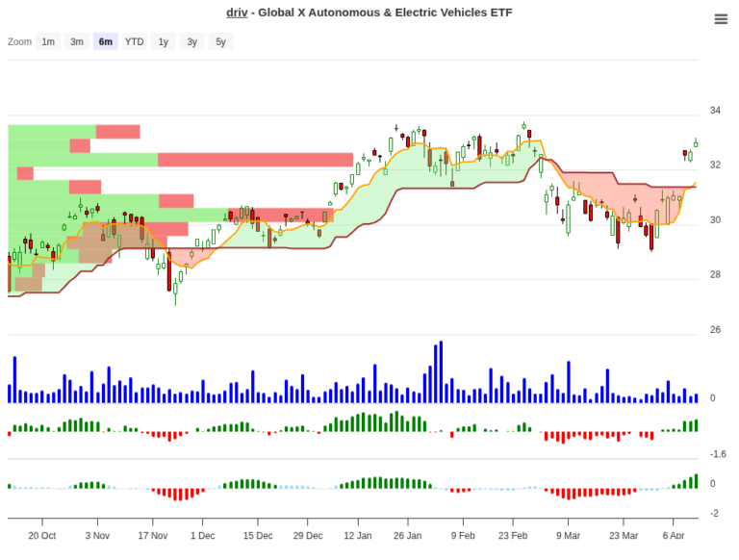Click the 3 Nov date axis label
Viewport: 739px width, 560px height.
(x=97, y=536)
